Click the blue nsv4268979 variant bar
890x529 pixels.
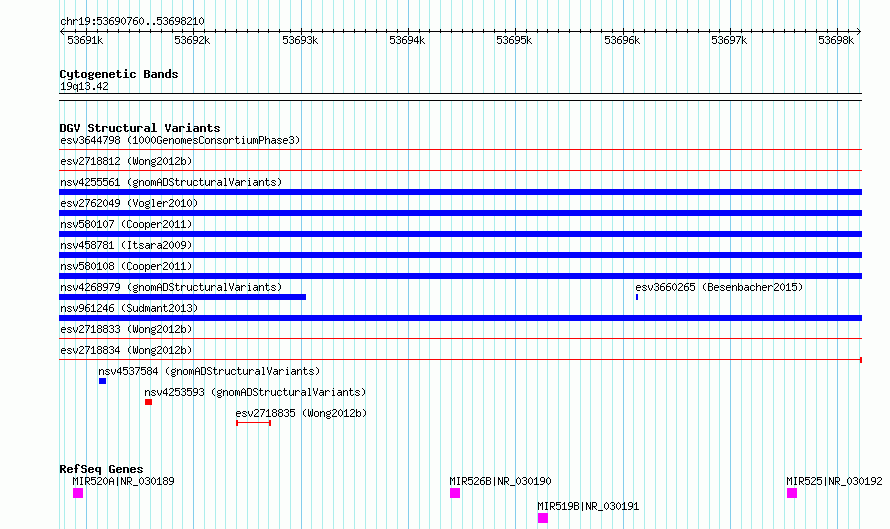183,297
